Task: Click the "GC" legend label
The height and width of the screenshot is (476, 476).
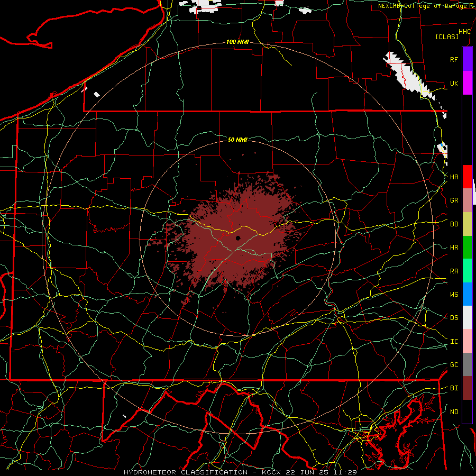Action: pyautogui.click(x=454, y=365)
